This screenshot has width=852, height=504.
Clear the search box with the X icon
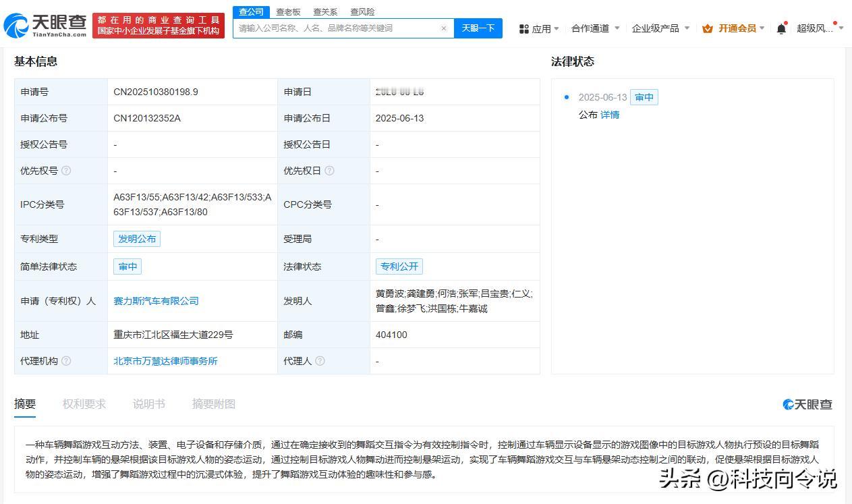point(444,28)
